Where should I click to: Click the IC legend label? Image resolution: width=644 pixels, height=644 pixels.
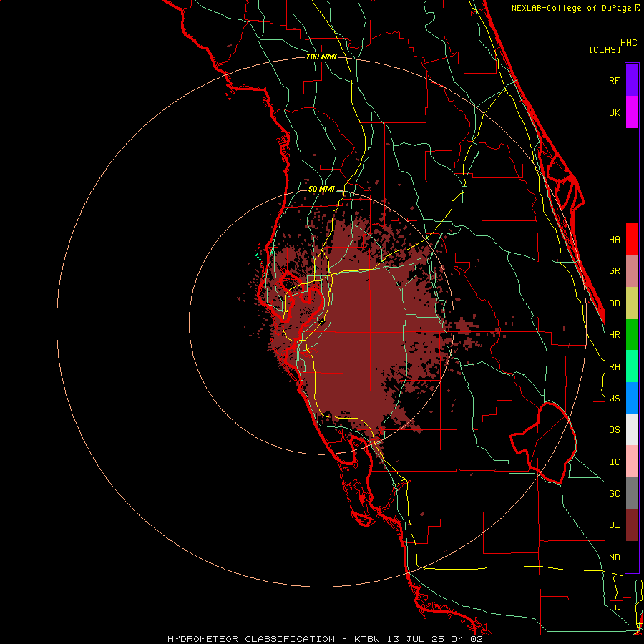(614, 462)
